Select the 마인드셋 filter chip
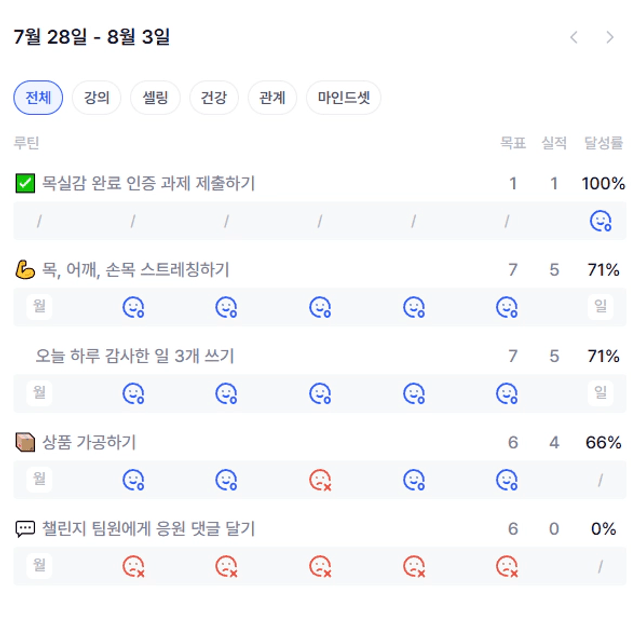 click(344, 98)
